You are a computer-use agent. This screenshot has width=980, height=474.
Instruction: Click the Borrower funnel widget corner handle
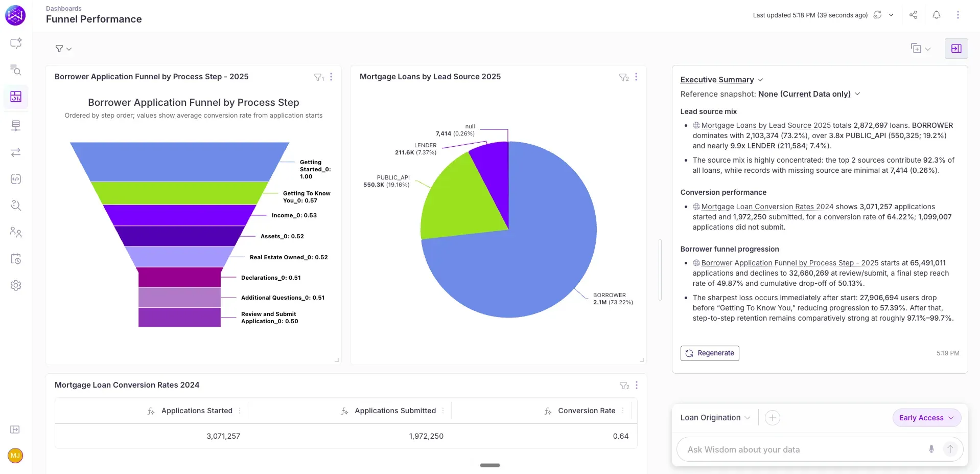coord(337,360)
